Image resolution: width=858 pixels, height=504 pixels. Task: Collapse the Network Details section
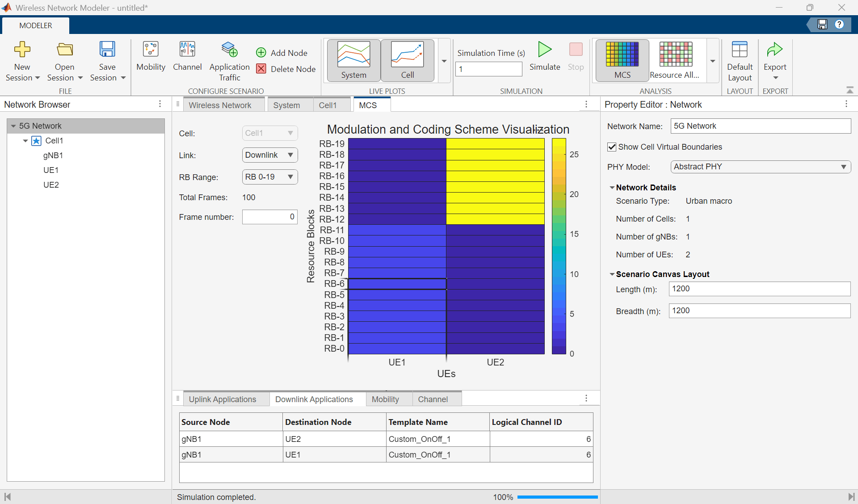[x=612, y=188]
